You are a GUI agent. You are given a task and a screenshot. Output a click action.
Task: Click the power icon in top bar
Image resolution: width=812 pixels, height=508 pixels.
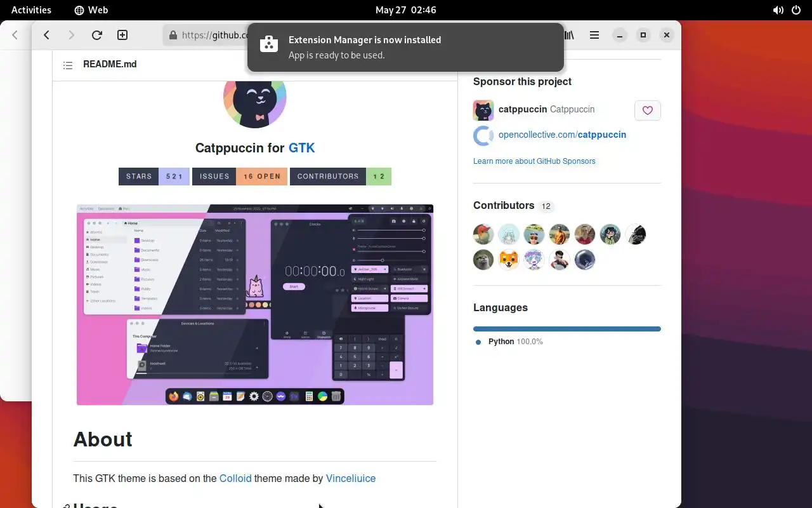(x=797, y=10)
